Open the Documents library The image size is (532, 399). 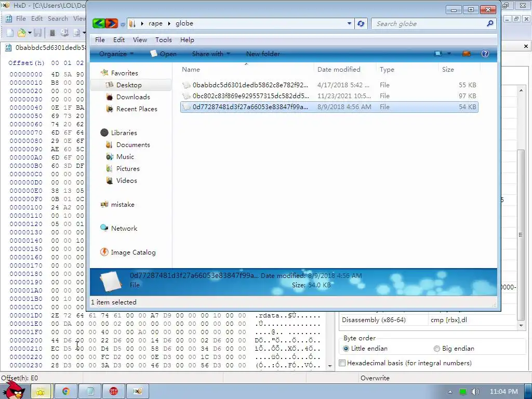coord(133,145)
